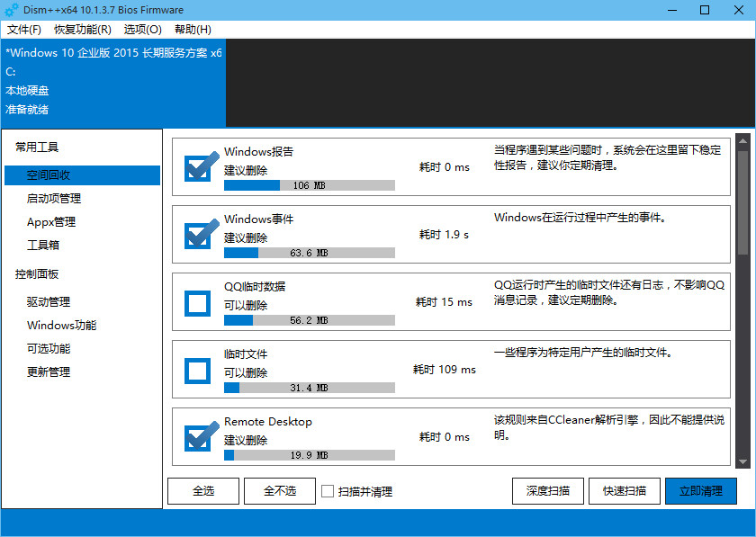Click the Windows报告 size progress bar
Image resolution: width=756 pixels, height=537 pixels.
pyautogui.click(x=309, y=185)
